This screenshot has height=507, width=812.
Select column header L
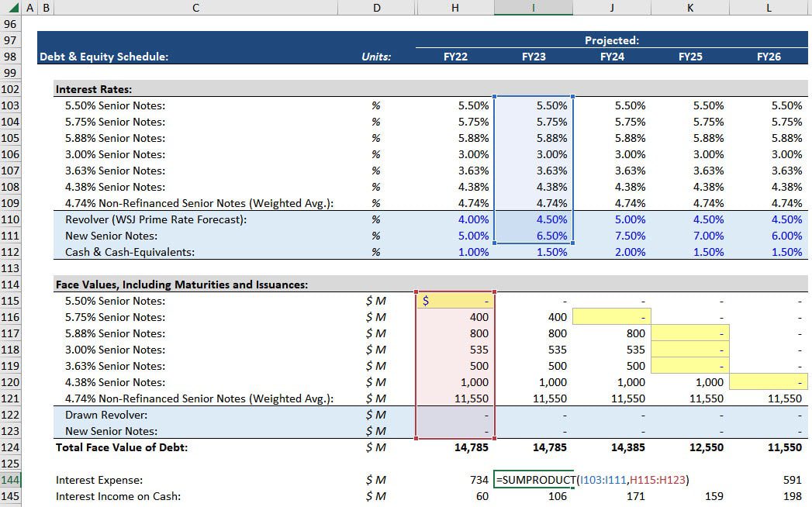click(x=769, y=7)
